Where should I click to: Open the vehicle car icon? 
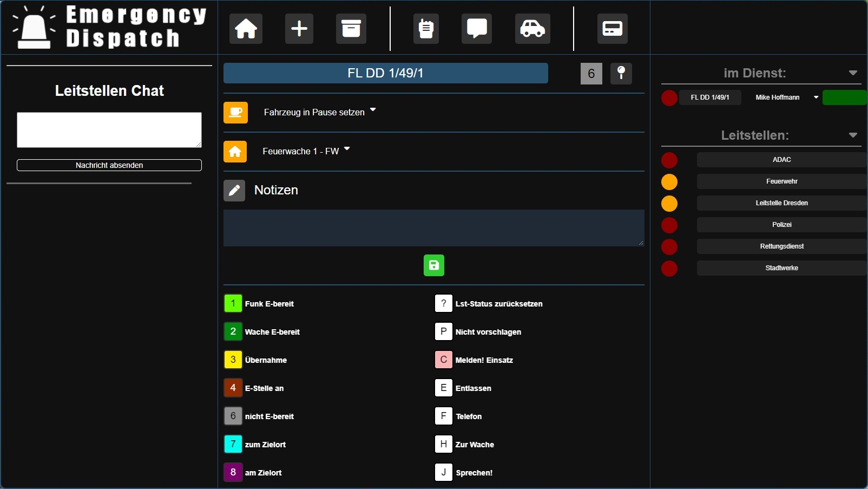point(532,29)
